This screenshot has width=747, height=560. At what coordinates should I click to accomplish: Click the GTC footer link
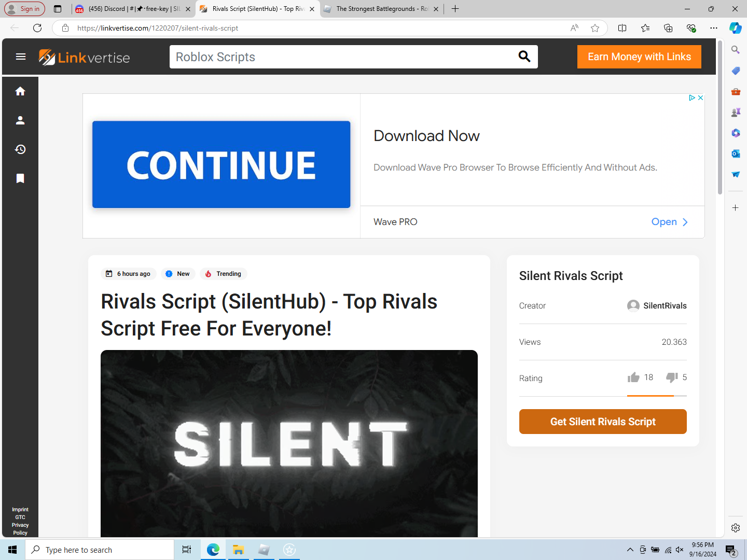point(20,517)
